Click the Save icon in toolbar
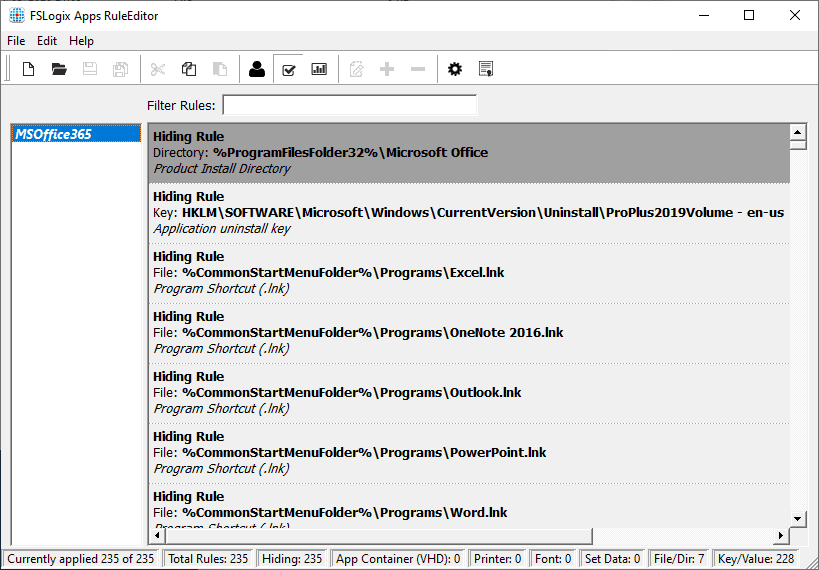The width and height of the screenshot is (819, 570). point(90,69)
